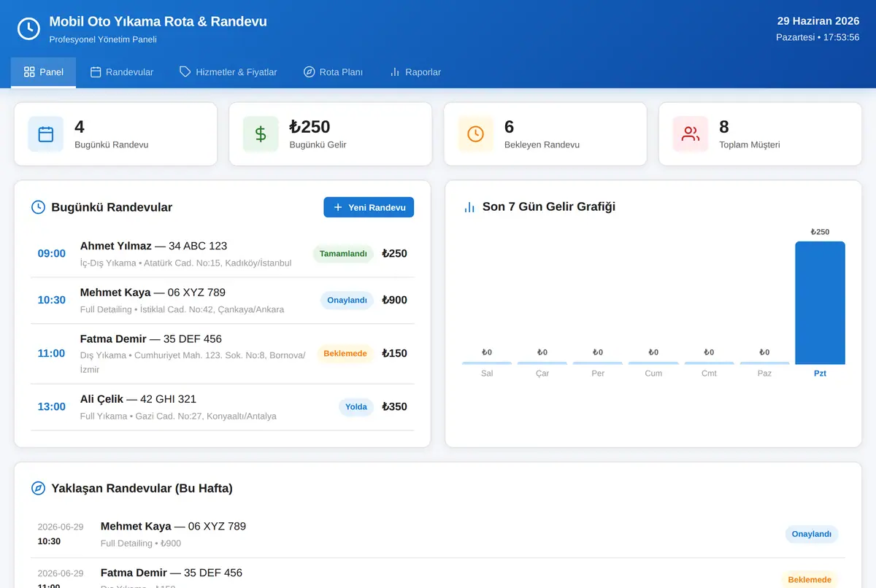Open the Hizmetler & Fiyatlar tab
This screenshot has height=588, width=876.
coord(228,72)
